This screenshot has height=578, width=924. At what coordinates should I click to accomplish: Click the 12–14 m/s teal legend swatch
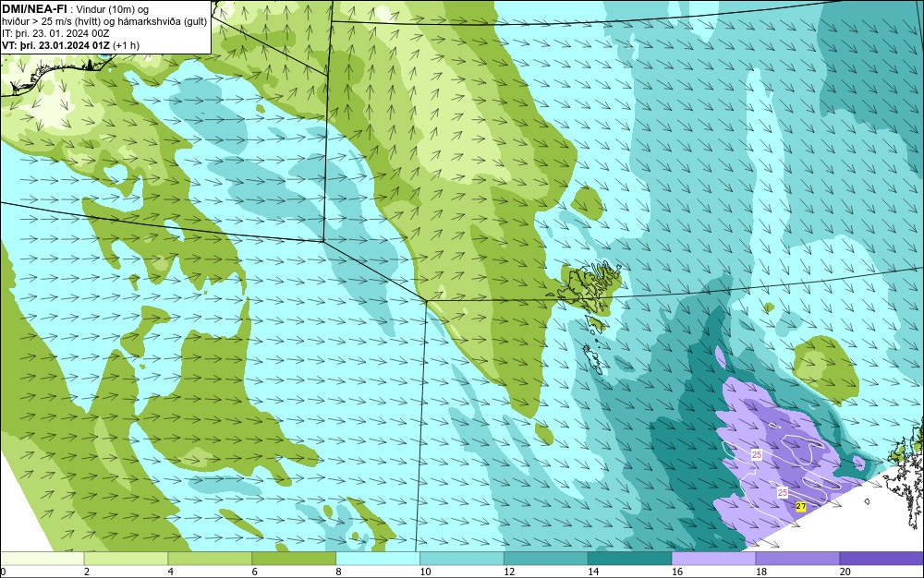(546, 558)
